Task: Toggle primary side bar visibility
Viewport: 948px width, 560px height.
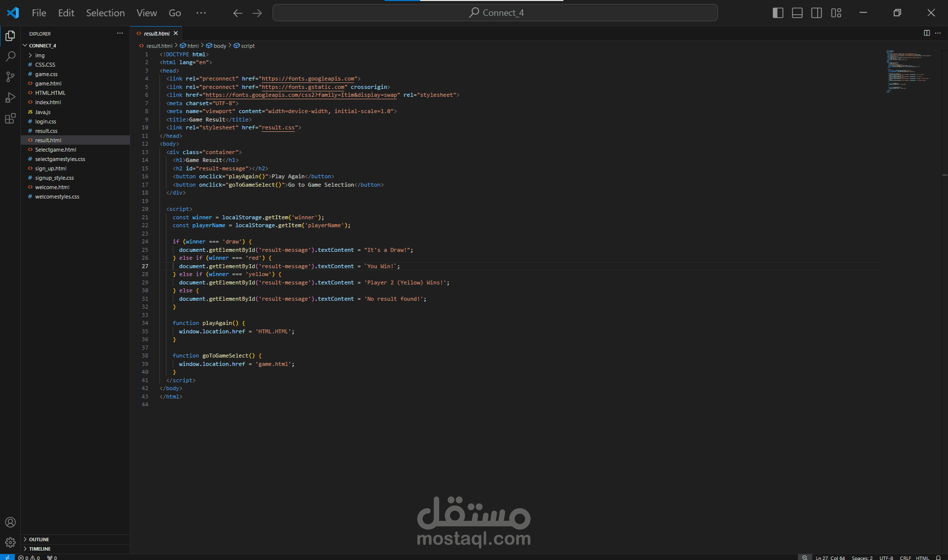Action: [x=778, y=13]
